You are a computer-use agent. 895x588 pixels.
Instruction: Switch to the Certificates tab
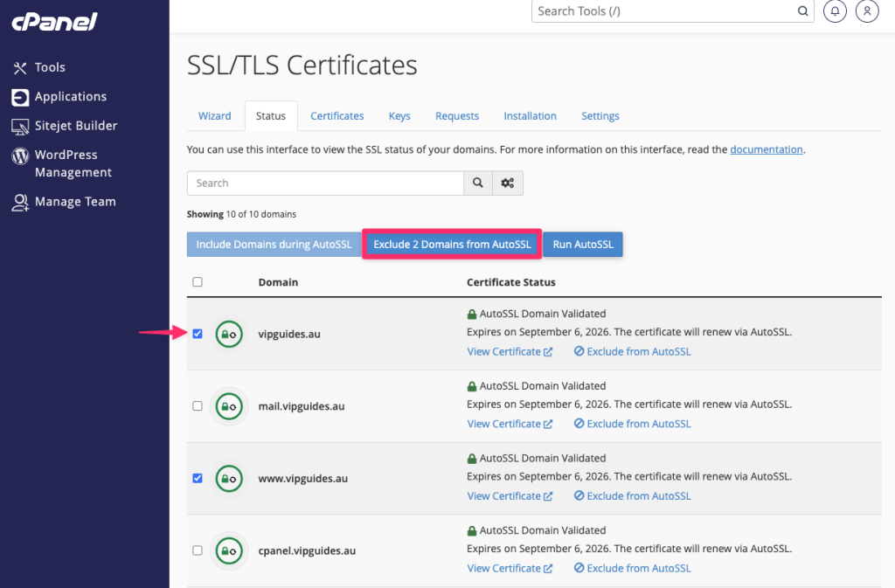pos(336,116)
